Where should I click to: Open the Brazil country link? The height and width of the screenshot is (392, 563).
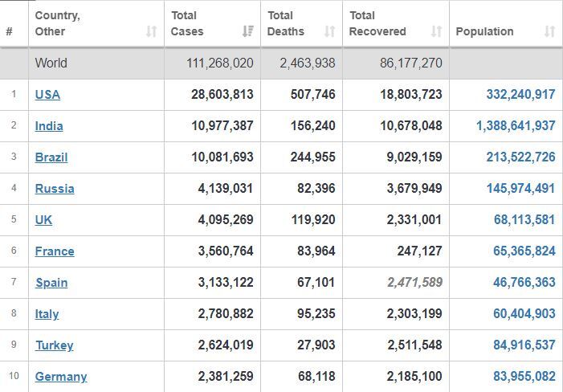[51, 157]
